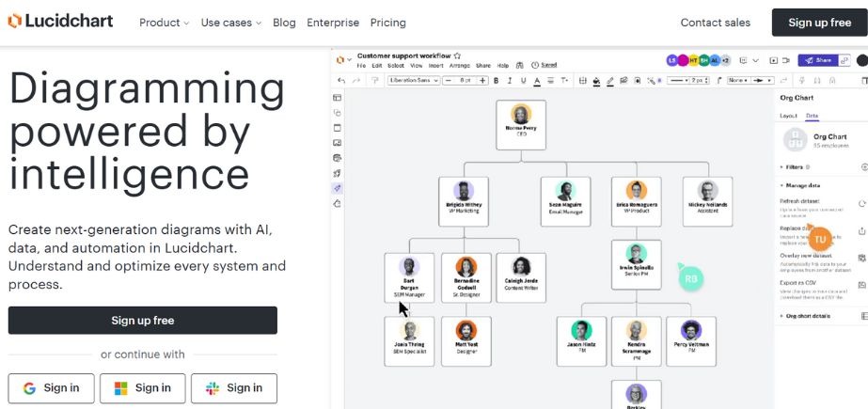This screenshot has width=868, height=409.
Task: Increase font size with plus button
Action: click(x=482, y=81)
